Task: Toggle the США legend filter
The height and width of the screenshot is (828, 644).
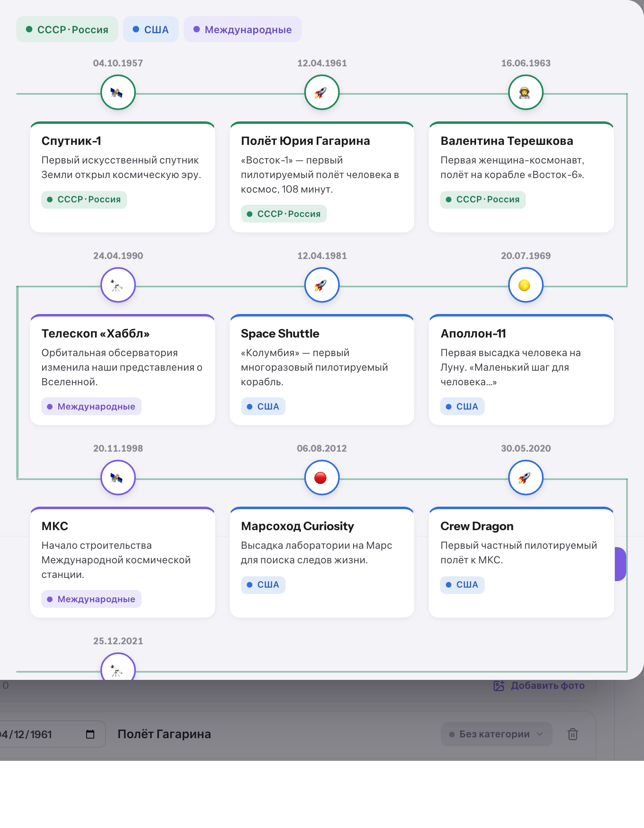Action: 151,30
